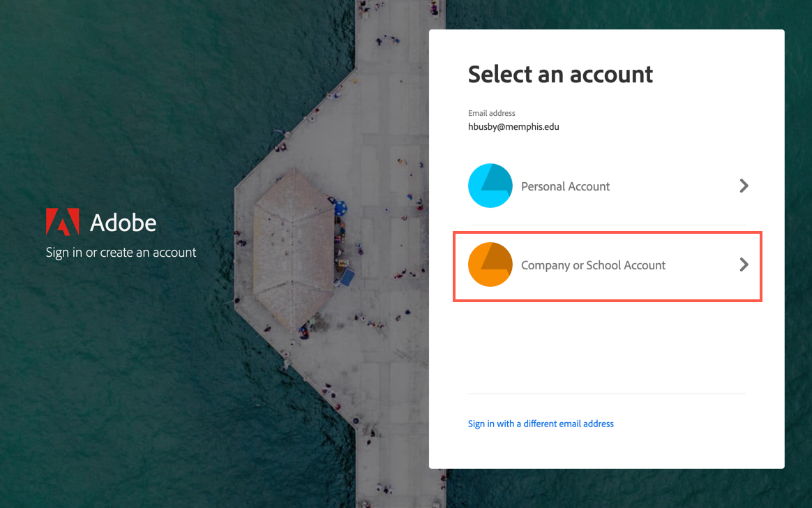Screen dimensions: 812x508
Task: Expand Personal Account using its chevron arrow
Action: 744,186
